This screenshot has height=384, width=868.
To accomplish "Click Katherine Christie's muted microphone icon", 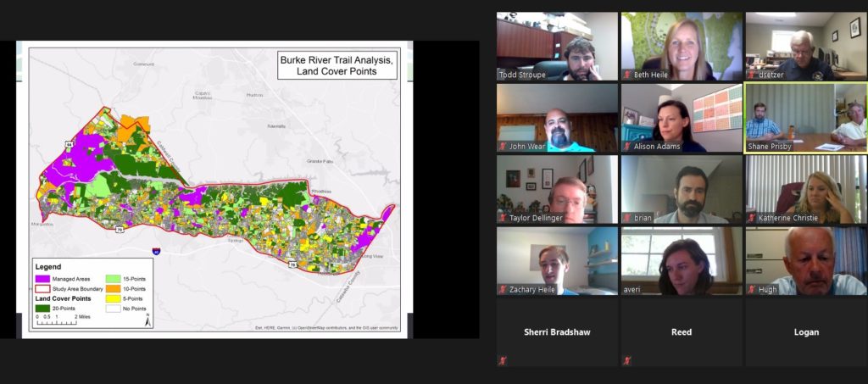I will 752,218.
